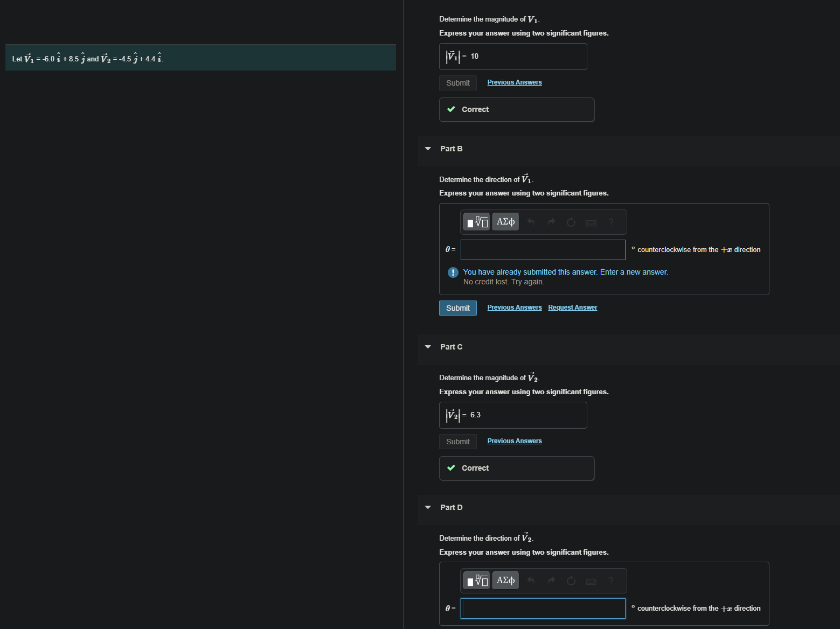Reset the Part B answer with the circular icon
Viewport: 840px width, 629px height.
click(571, 222)
